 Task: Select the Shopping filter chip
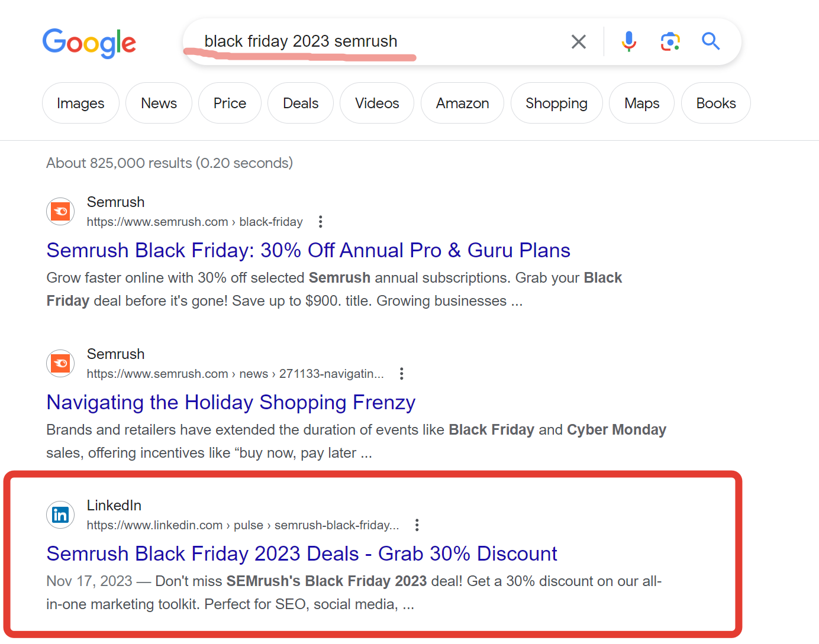pos(556,103)
